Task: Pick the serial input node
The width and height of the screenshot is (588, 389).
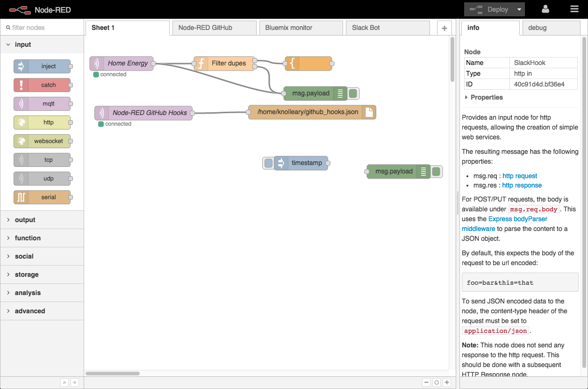Action: point(43,197)
